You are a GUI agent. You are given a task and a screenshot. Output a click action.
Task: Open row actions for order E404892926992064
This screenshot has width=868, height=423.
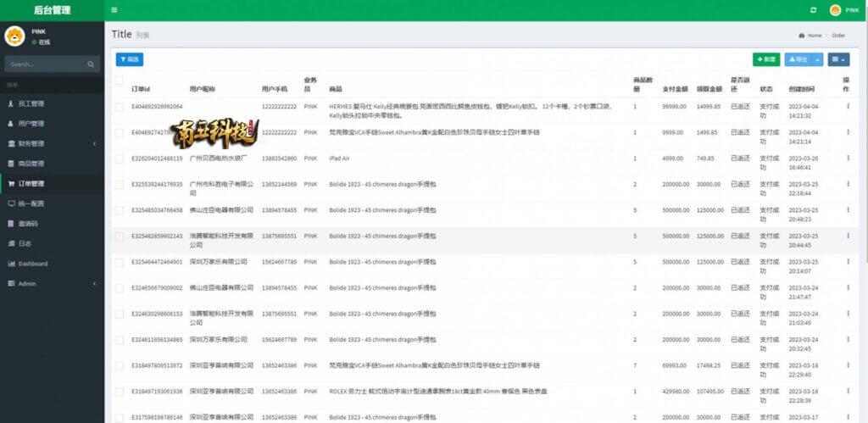tap(848, 106)
